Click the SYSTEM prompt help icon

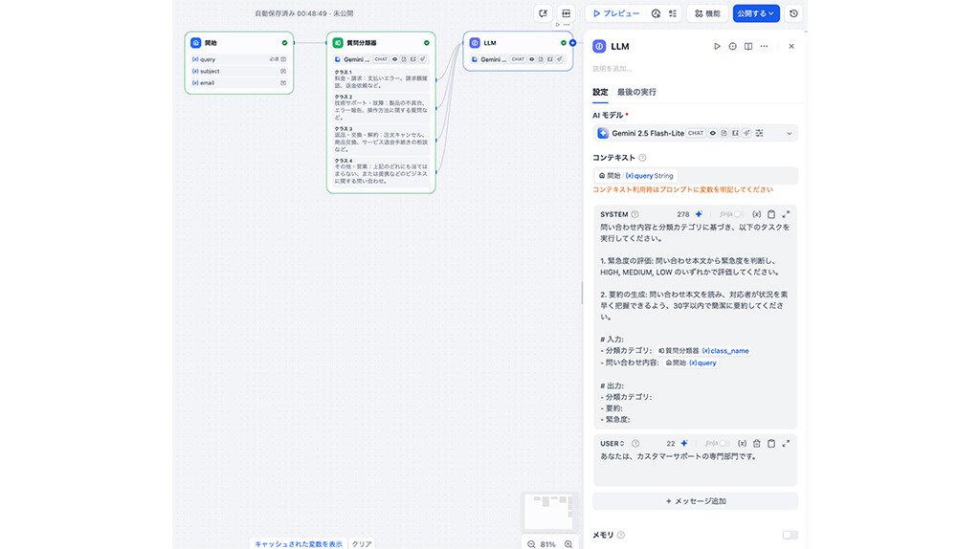click(635, 214)
